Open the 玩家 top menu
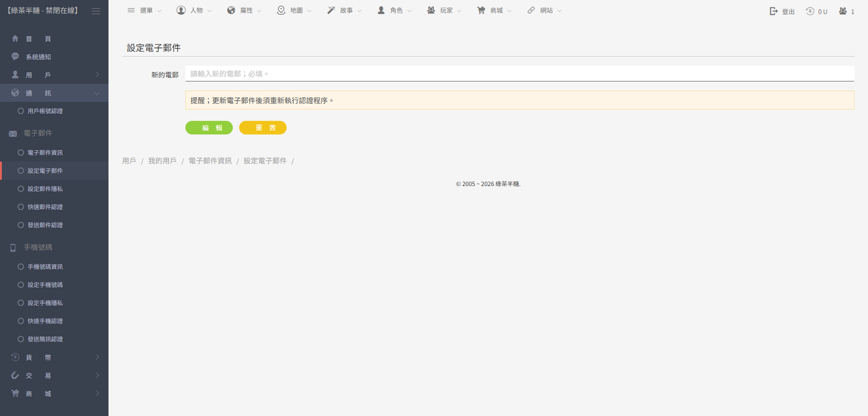 [444, 10]
